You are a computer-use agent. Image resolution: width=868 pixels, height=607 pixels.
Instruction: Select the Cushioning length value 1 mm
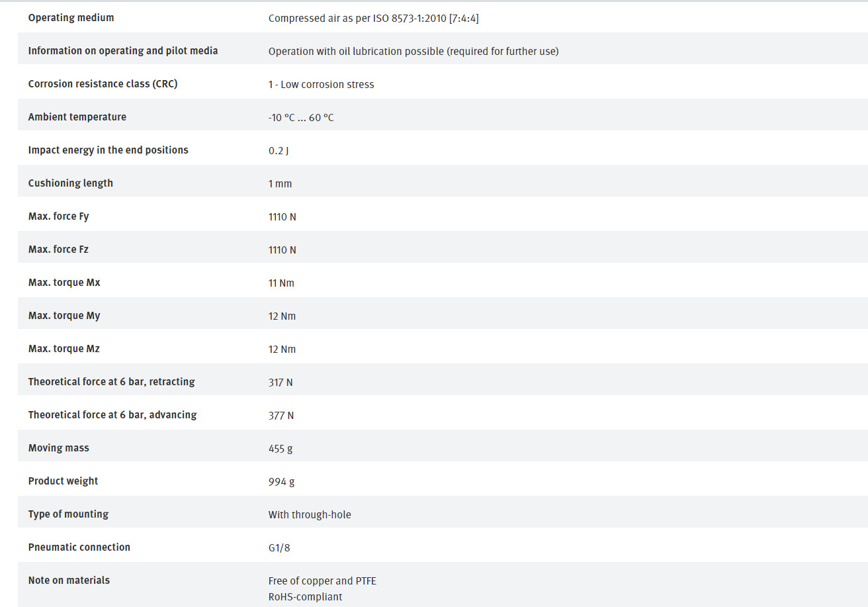coord(280,184)
